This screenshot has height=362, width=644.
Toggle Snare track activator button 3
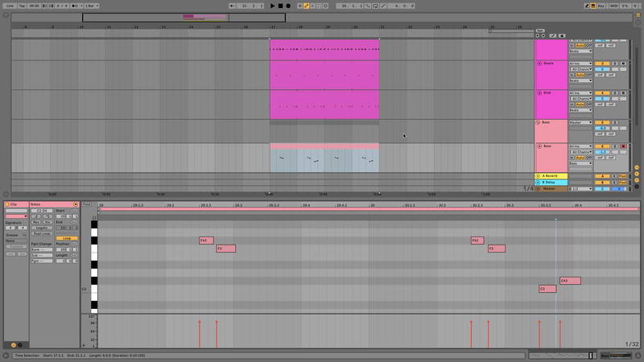pyautogui.click(x=602, y=64)
